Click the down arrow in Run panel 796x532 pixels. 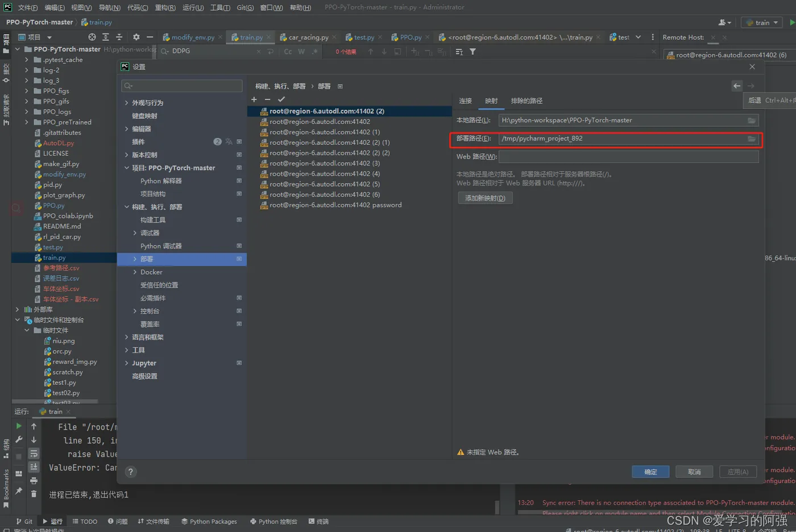(34, 439)
